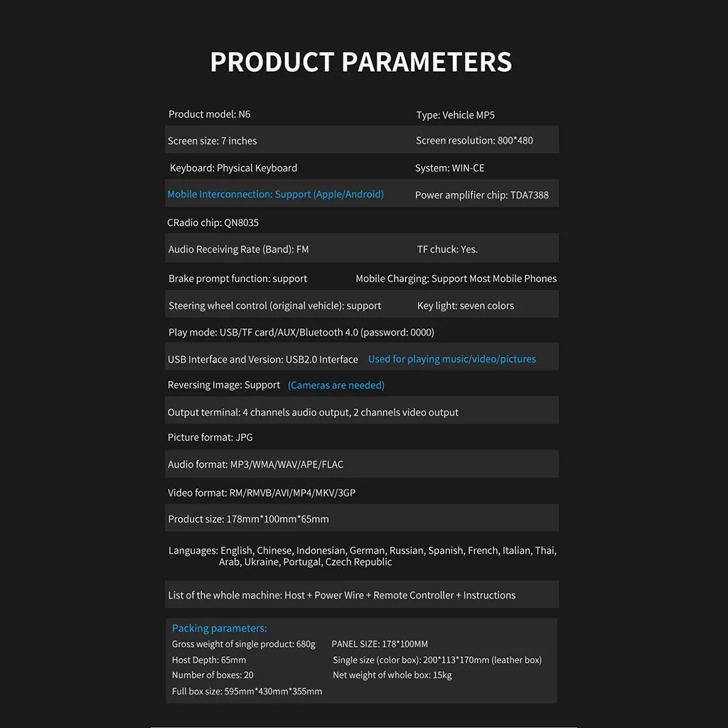Click Screen size: 7 inches row

coord(362,140)
